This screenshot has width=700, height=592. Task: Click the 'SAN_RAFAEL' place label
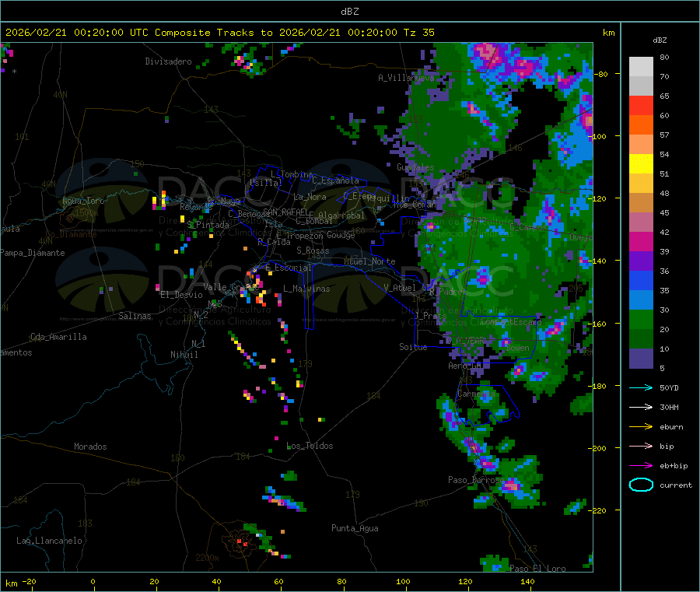[x=285, y=212]
